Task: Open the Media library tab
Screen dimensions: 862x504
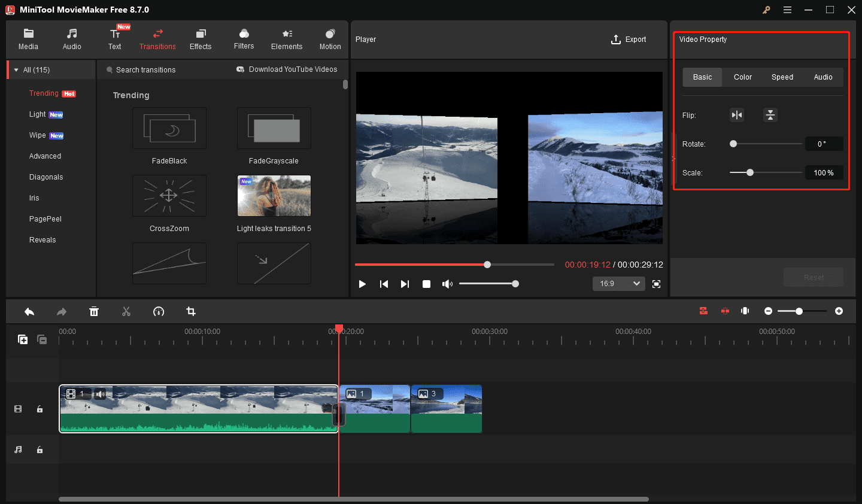Action: point(28,39)
